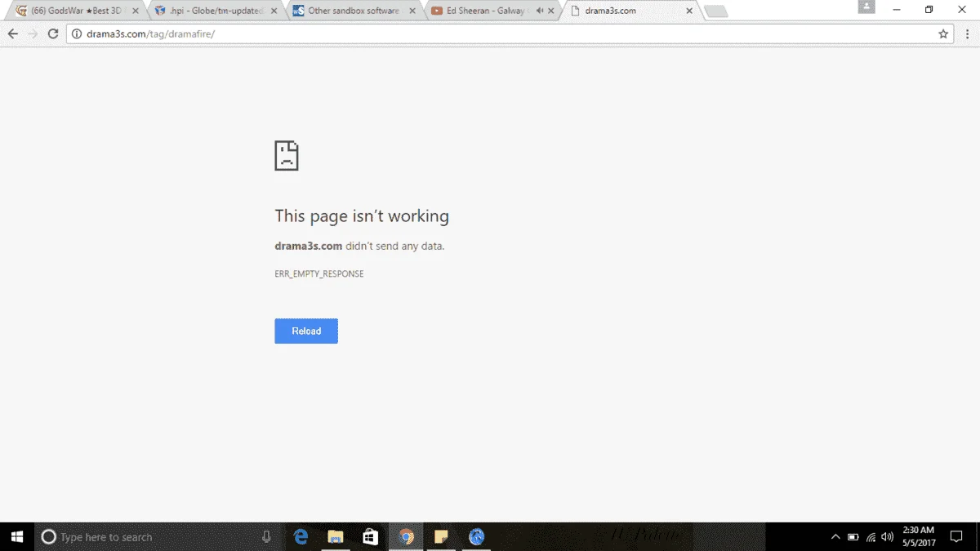Open the Wi-Fi network tray icon
This screenshot has height=551, width=980.
click(871, 537)
